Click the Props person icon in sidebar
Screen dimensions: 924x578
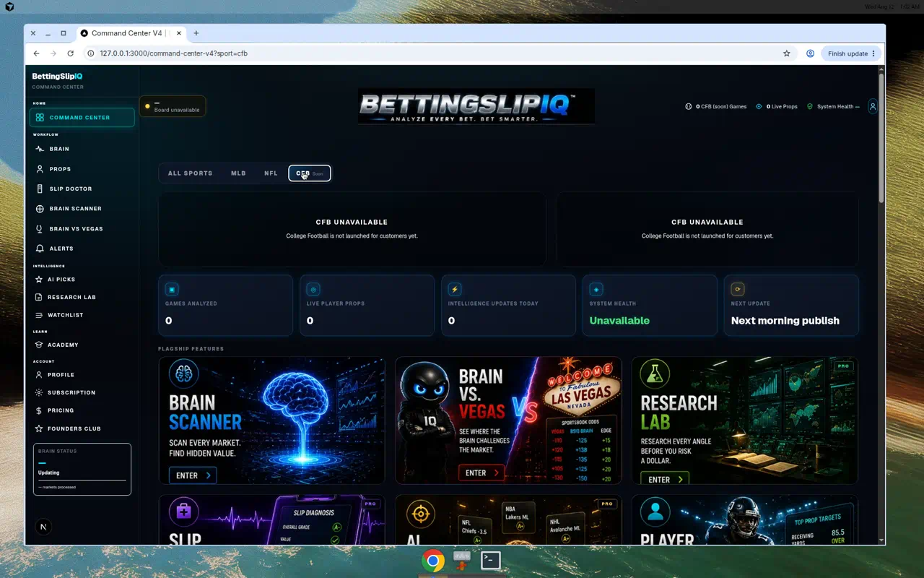40,169
